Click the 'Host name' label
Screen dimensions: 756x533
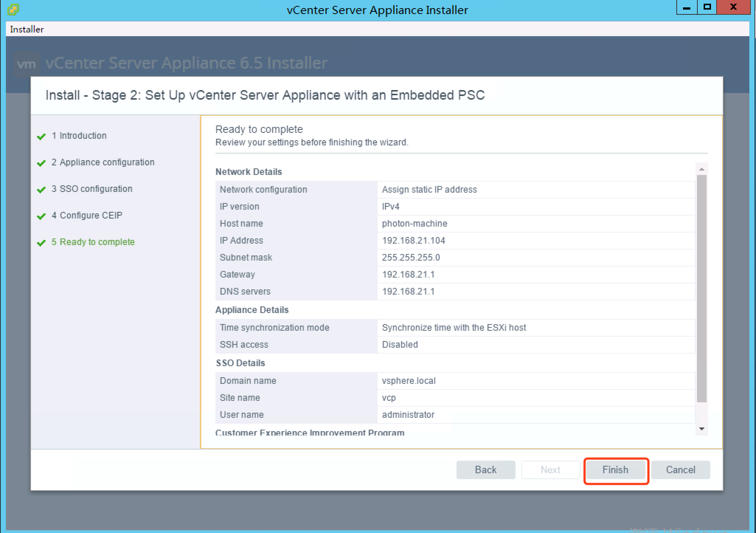(241, 223)
